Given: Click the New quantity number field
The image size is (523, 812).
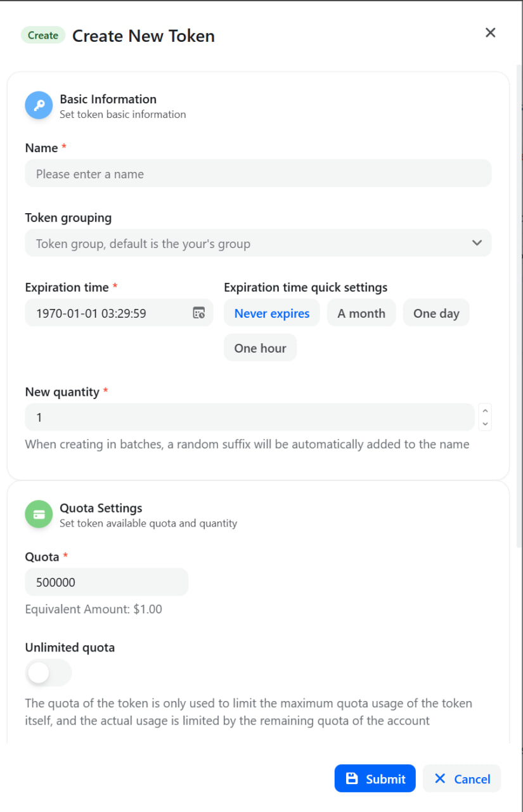Looking at the screenshot, I should [x=250, y=417].
